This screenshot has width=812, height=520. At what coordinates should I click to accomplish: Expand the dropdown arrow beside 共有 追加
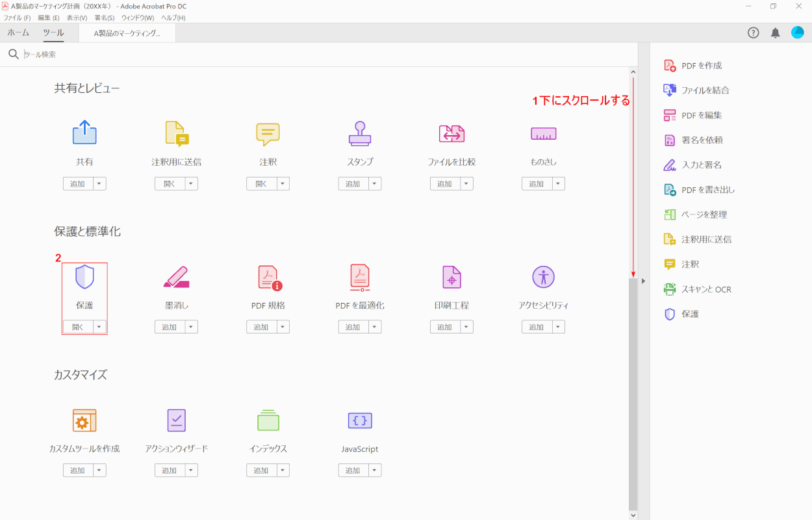click(x=99, y=184)
